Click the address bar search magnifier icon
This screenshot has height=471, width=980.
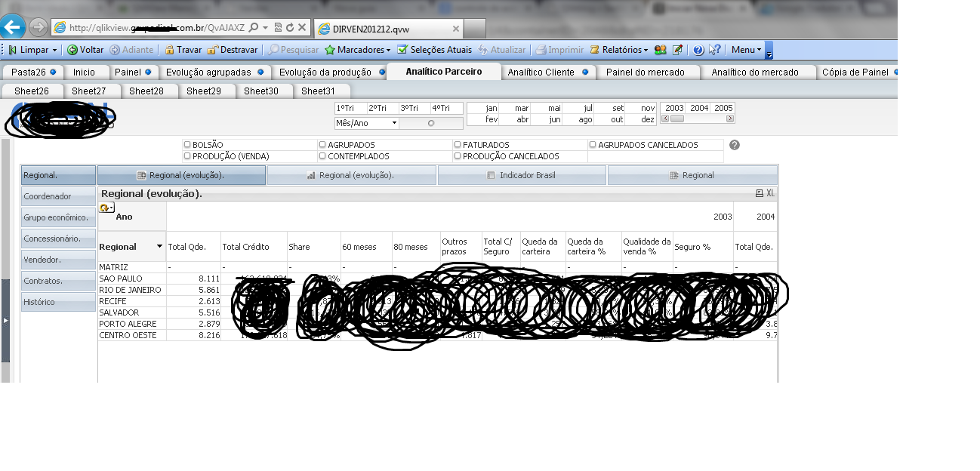click(x=254, y=27)
